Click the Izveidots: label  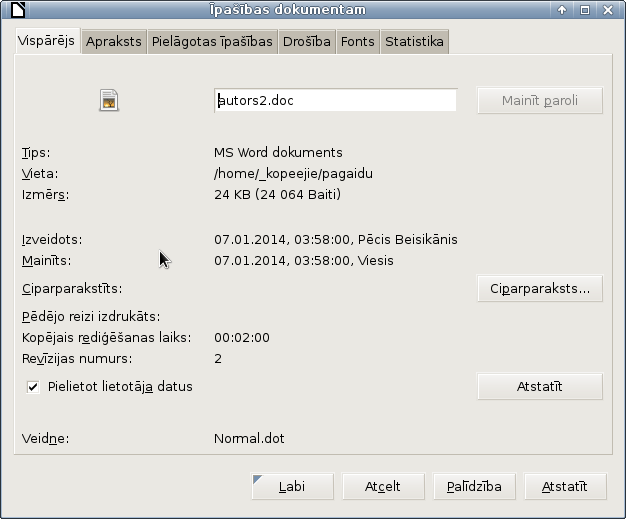[x=52, y=240]
